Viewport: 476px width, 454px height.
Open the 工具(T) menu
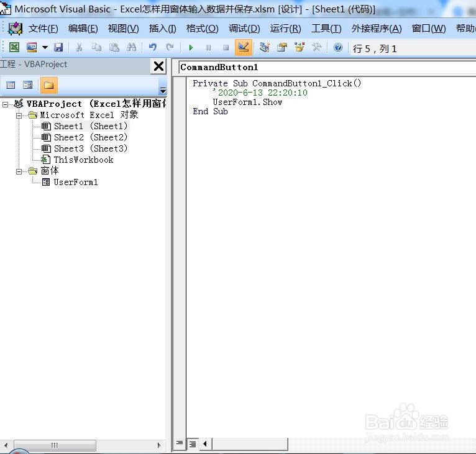pos(326,29)
